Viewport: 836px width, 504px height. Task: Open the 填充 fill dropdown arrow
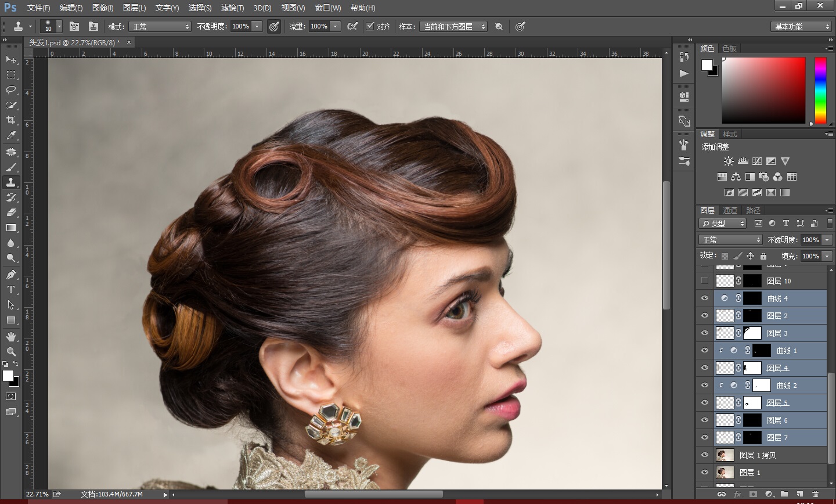[827, 256]
